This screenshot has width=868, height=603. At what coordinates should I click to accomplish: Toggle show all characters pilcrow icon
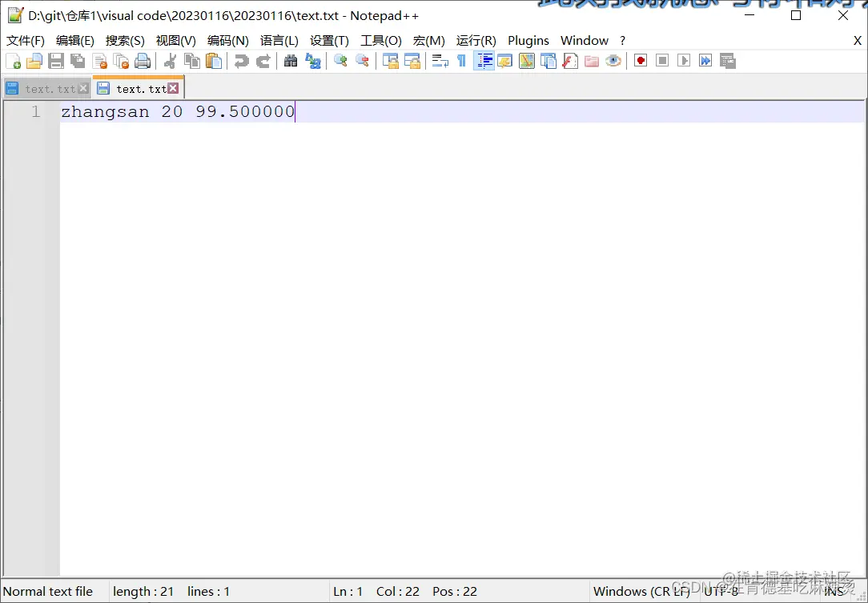[462, 61]
